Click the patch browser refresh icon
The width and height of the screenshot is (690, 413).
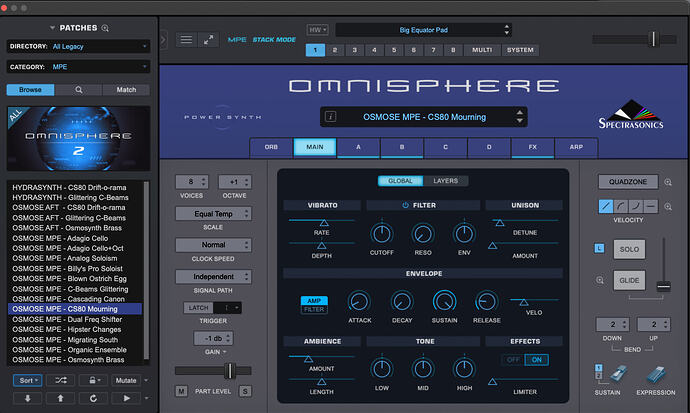coord(93,398)
